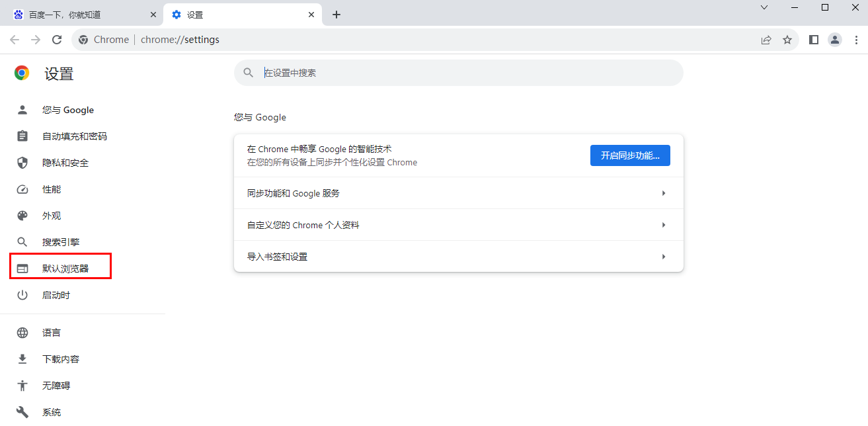Focus the 在设置中搜索 search field

459,73
